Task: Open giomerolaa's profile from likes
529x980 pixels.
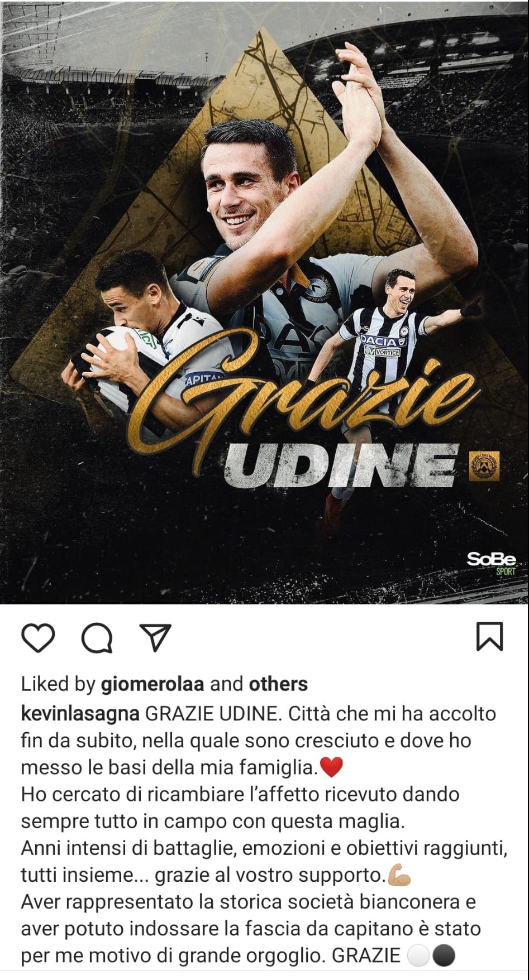Action: pos(152,684)
